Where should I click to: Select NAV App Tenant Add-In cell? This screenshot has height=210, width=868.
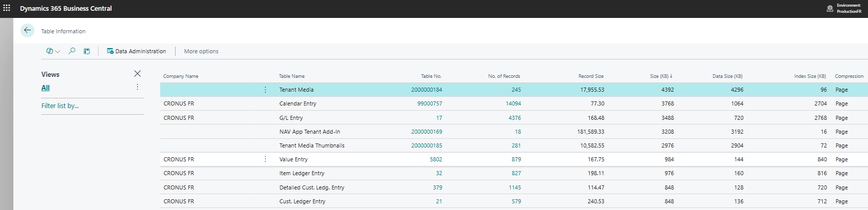point(310,132)
